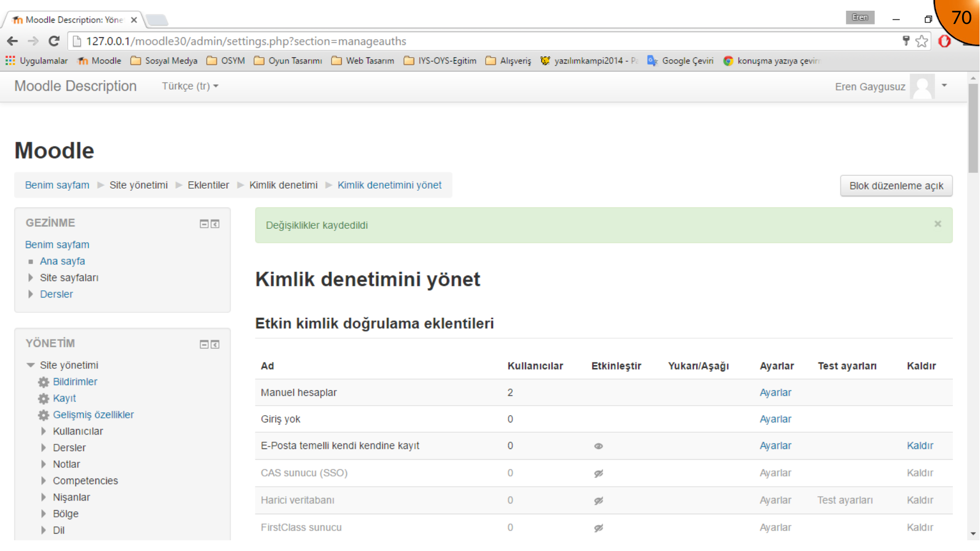Click Blok düzenleme açık button
980x551 pixels.
click(896, 186)
